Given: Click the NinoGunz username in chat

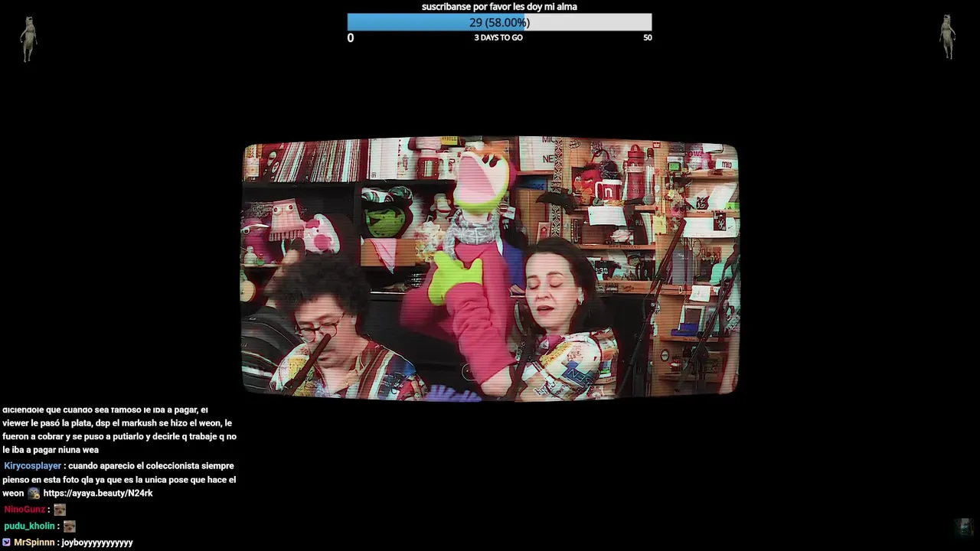Looking at the screenshot, I should [x=24, y=510].
